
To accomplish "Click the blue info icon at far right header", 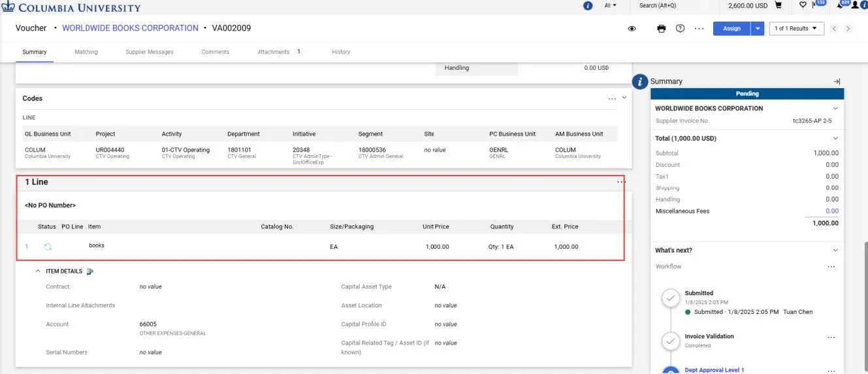I will click(x=863, y=5).
